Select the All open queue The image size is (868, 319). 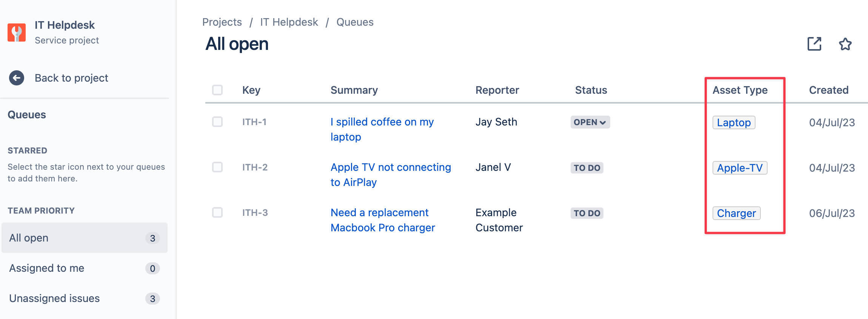click(x=85, y=238)
